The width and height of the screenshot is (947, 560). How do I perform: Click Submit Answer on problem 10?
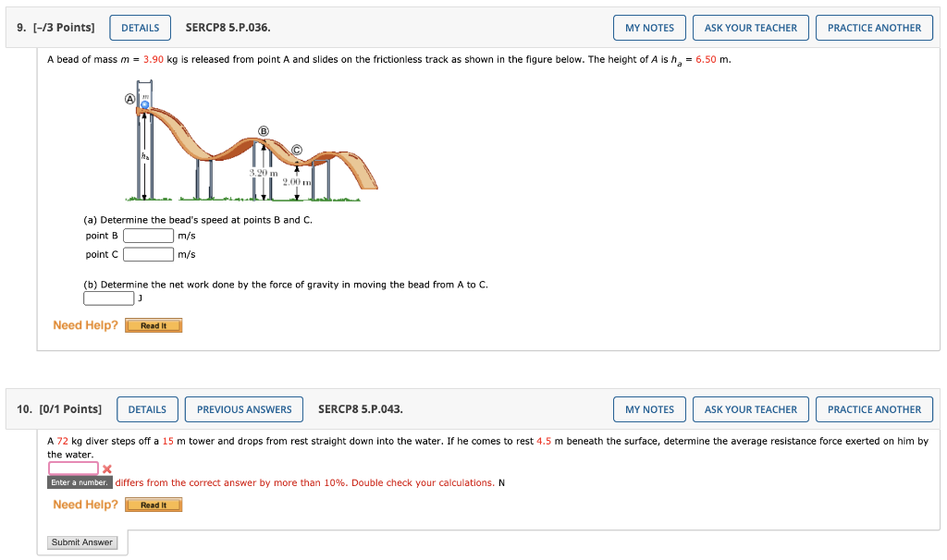coord(82,542)
